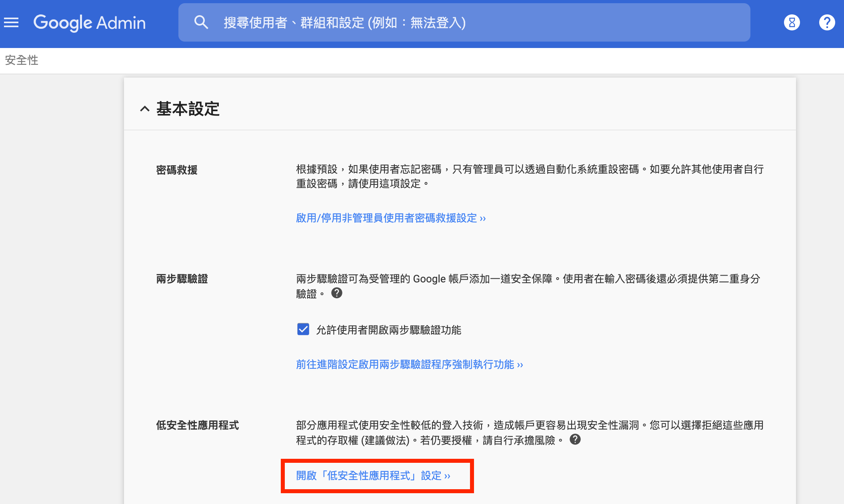Click the Google Admin logo

click(90, 23)
